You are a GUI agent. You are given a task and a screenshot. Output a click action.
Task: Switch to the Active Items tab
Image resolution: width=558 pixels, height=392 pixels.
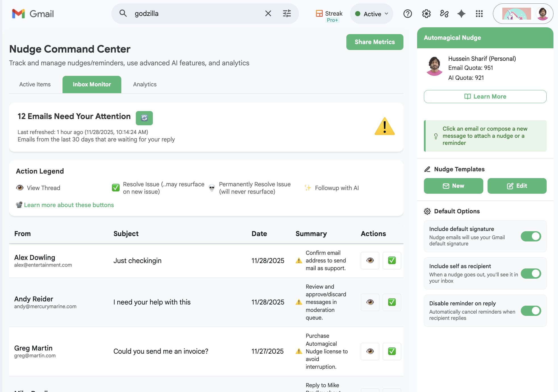click(x=35, y=84)
